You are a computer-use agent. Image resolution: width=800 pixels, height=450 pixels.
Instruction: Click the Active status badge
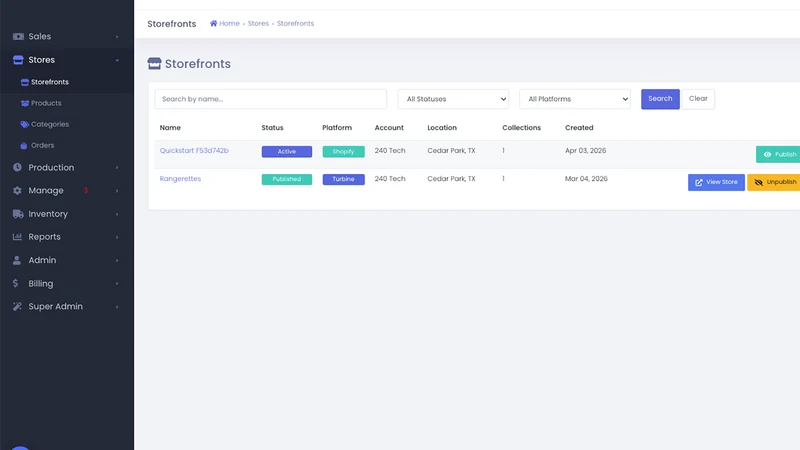pyautogui.click(x=287, y=152)
